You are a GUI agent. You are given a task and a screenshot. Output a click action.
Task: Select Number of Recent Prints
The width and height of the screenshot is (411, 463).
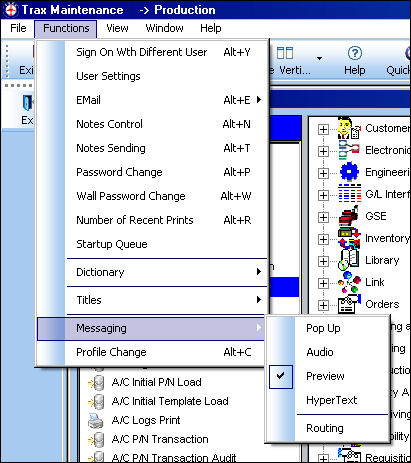[x=152, y=220]
